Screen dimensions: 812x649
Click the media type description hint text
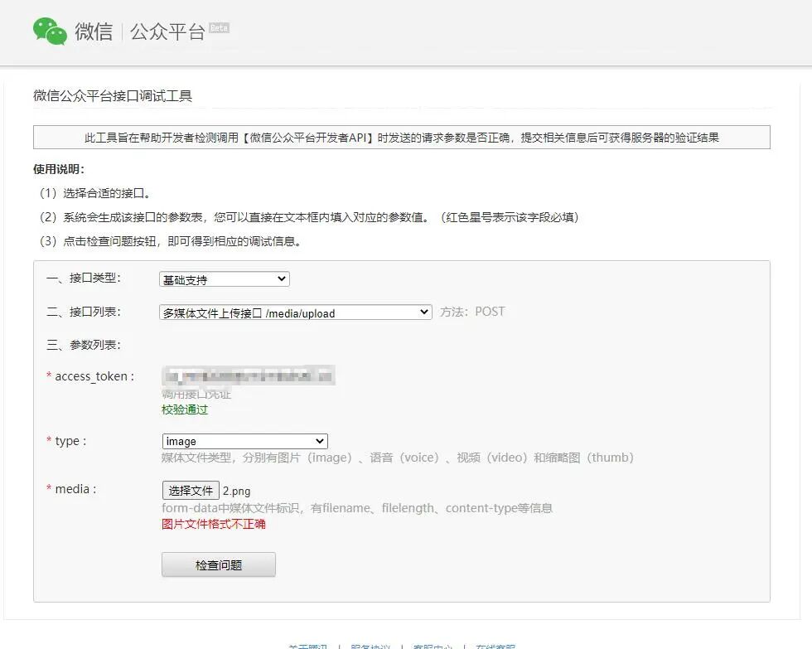pyautogui.click(x=398, y=458)
